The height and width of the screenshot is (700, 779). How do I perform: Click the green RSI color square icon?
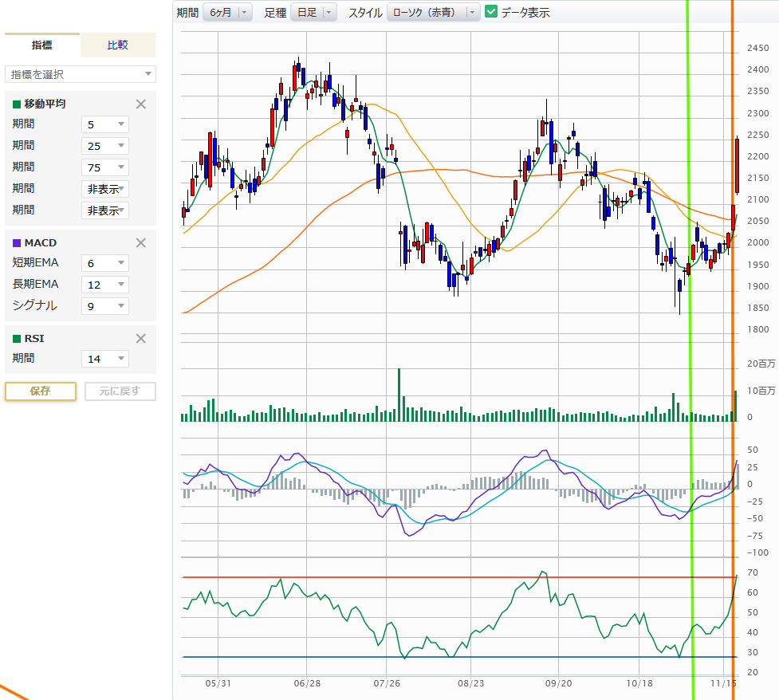[17, 338]
